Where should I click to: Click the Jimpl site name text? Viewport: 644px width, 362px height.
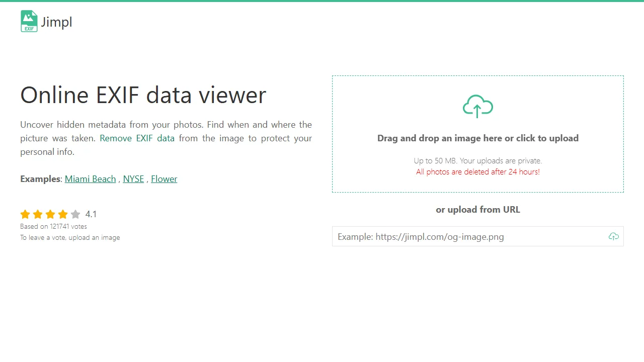click(x=56, y=22)
